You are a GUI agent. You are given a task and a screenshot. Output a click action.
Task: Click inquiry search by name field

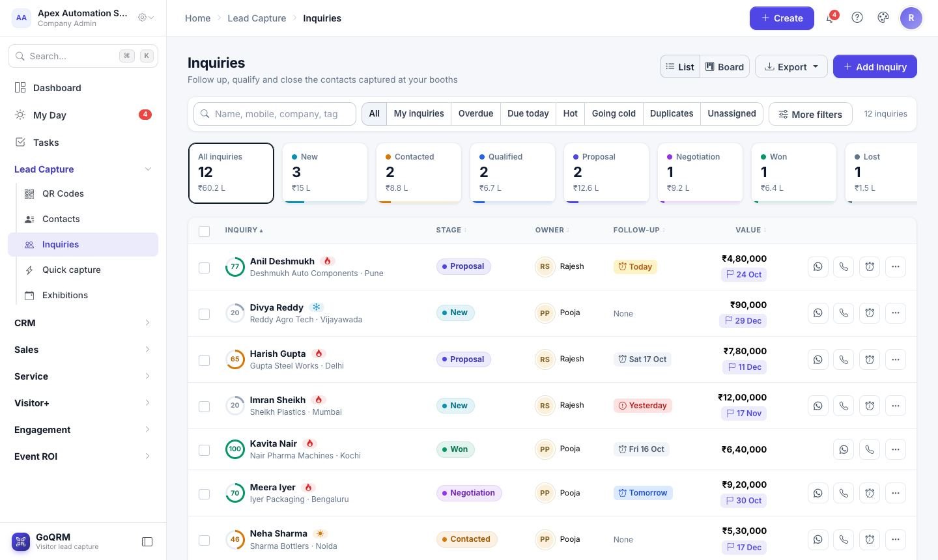[x=275, y=114]
